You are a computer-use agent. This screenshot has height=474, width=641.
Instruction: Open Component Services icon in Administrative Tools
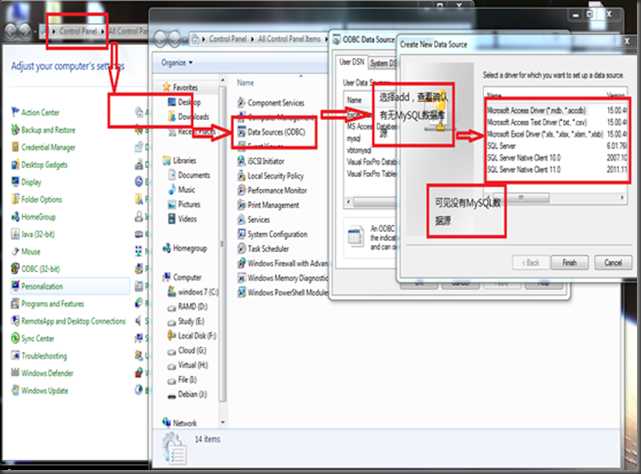242,102
